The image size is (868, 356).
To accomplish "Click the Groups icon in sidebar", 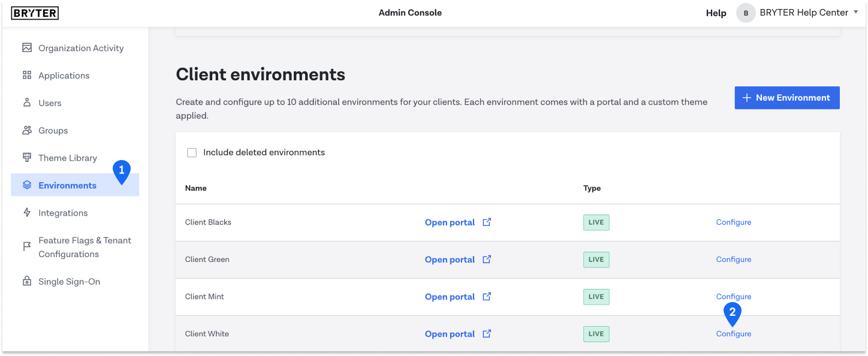I will (x=26, y=130).
